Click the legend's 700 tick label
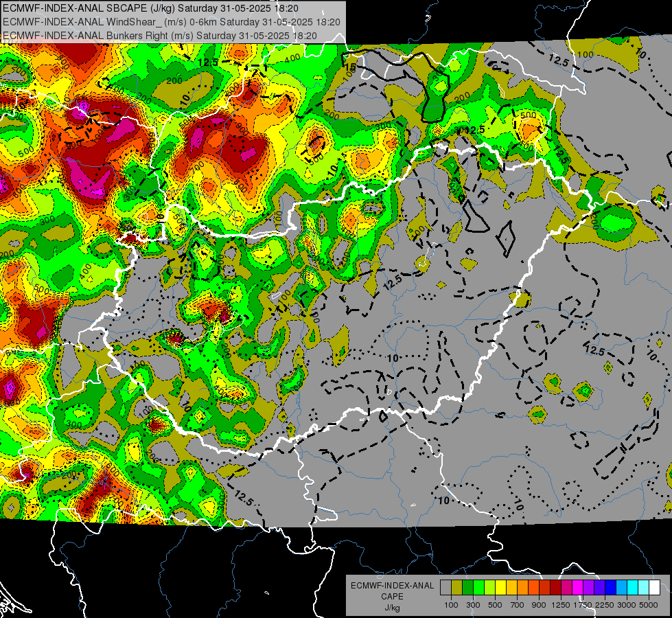Screen dimensions: 672x618 click(x=518, y=605)
